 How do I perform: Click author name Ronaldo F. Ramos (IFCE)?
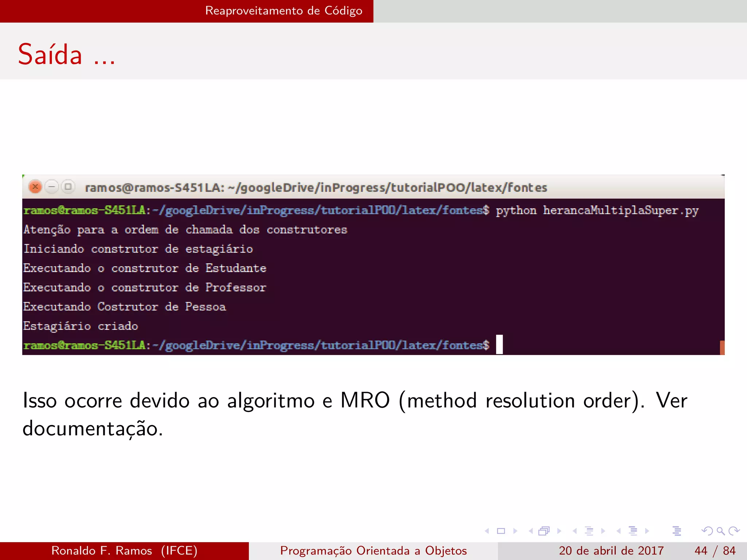coord(124,551)
